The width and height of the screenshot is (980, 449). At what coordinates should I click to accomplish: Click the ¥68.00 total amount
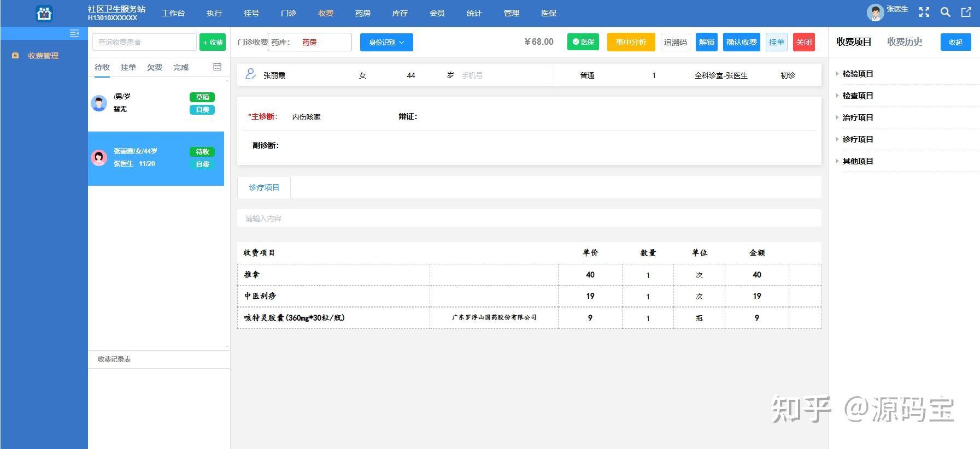pyautogui.click(x=539, y=42)
